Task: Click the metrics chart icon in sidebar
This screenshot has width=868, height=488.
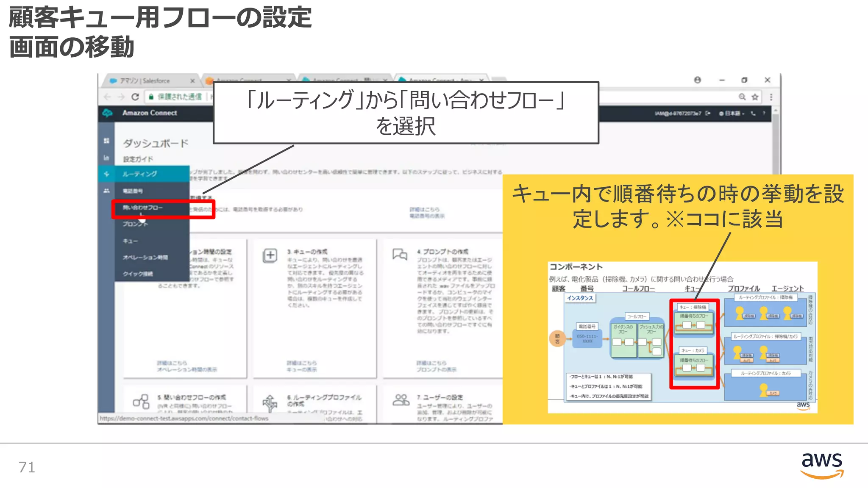Action: (x=106, y=158)
